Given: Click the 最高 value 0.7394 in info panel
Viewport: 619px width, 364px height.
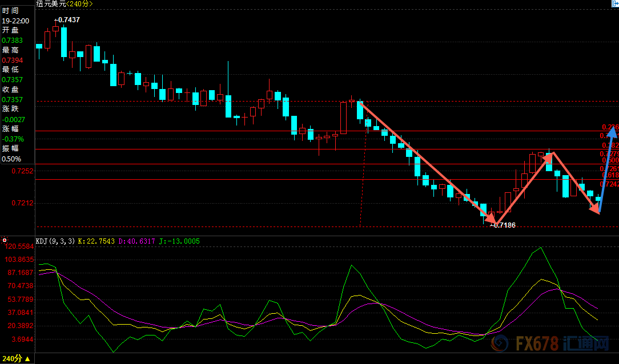Looking at the screenshot, I should coord(13,60).
